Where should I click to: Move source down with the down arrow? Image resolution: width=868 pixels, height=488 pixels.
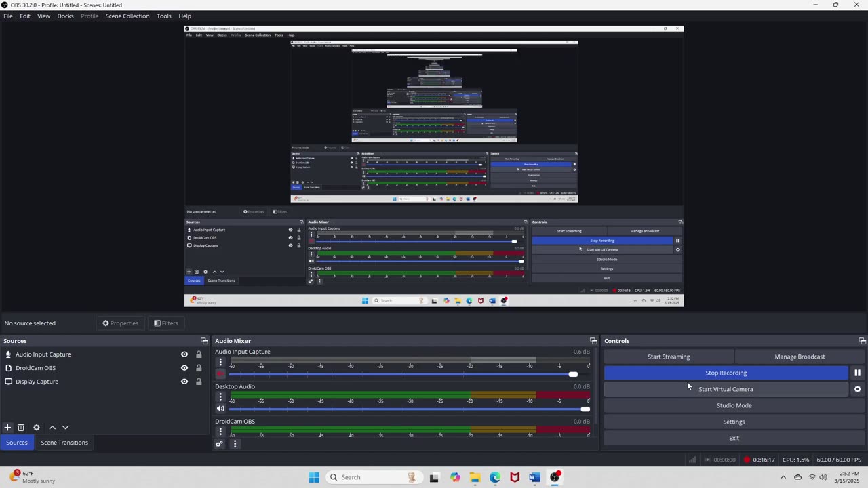coord(66,428)
